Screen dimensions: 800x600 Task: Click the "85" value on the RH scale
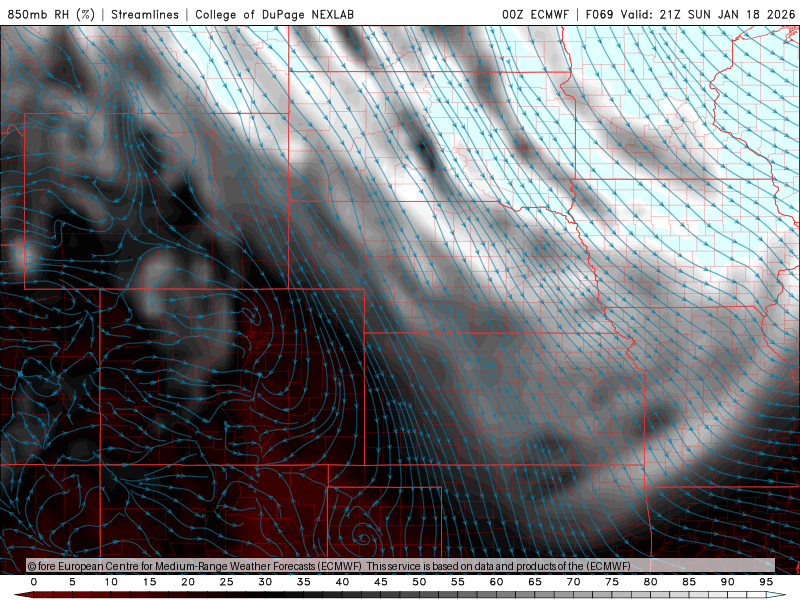click(689, 582)
